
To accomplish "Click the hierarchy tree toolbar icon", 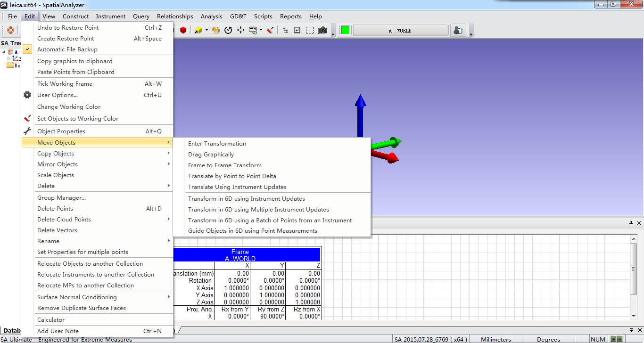I will coord(285,30).
